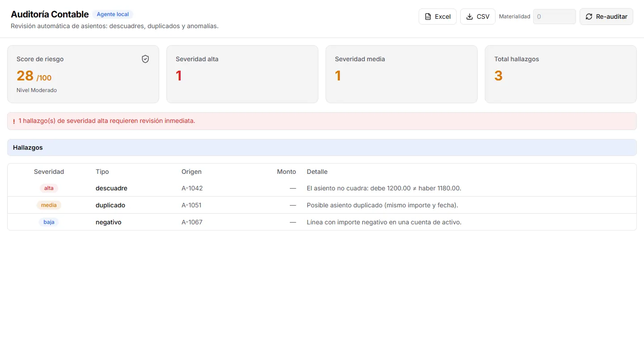Click the Origen column header
Viewport: 644px width, 362px height.
coord(191,172)
